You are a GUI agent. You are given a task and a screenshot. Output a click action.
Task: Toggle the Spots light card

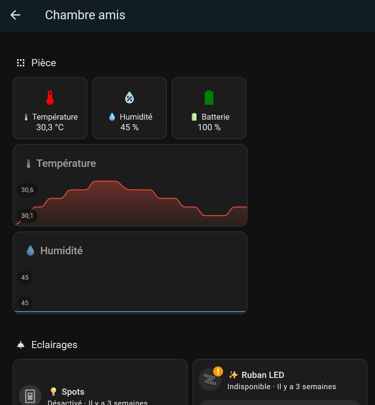100,382
